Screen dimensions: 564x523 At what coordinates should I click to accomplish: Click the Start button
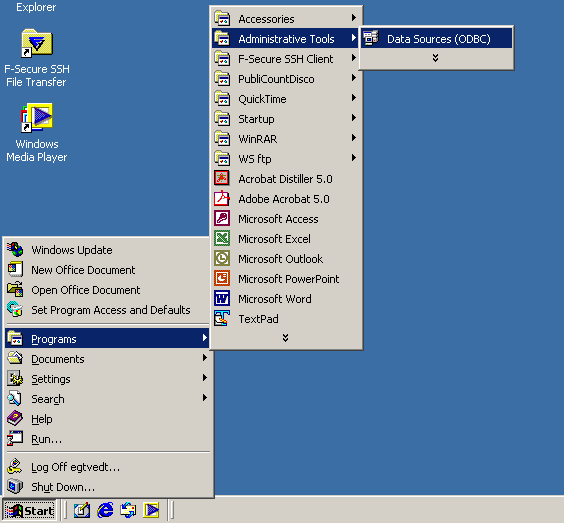coord(29,510)
